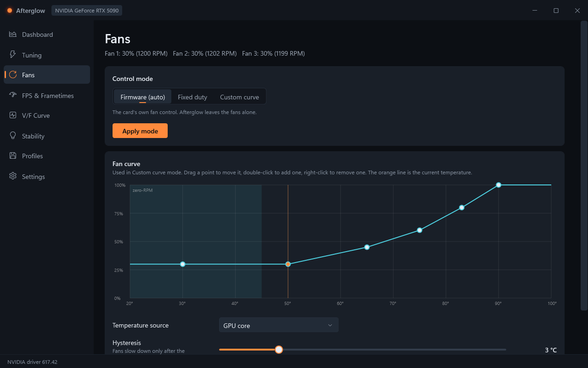Click the fan curve point at 30°
The height and width of the screenshot is (368, 588).
coord(183,264)
